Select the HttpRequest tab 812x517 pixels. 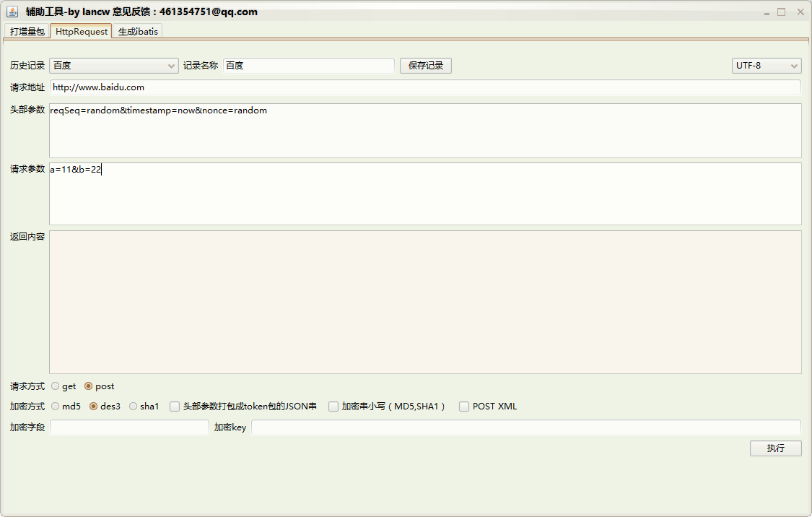tap(82, 31)
